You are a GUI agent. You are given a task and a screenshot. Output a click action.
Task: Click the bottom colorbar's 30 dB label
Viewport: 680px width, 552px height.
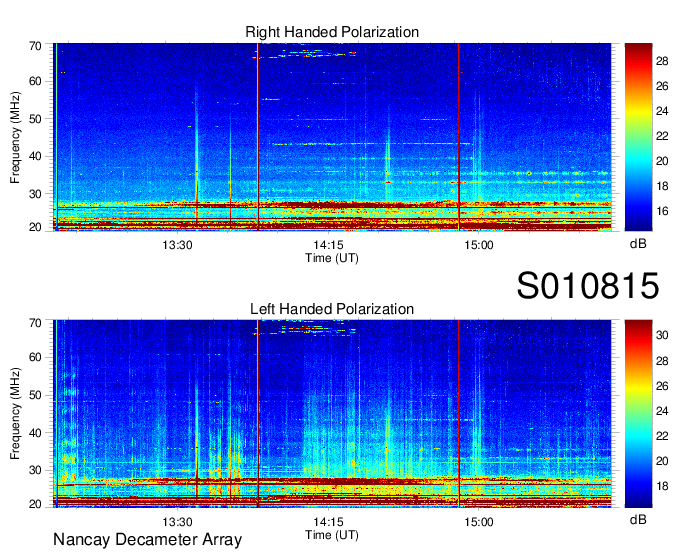pos(662,335)
